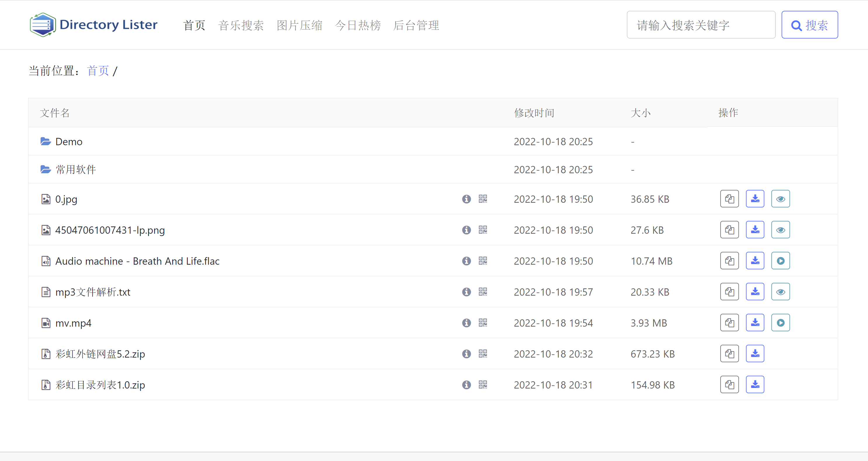Copy link for Audio machine flac file
The height and width of the screenshot is (461, 868).
tap(729, 261)
